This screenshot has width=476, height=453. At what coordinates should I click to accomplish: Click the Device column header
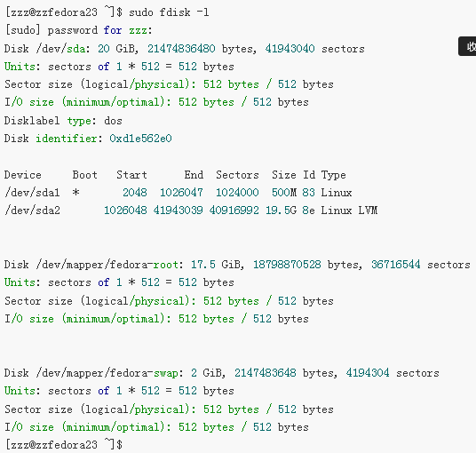pos(23,175)
